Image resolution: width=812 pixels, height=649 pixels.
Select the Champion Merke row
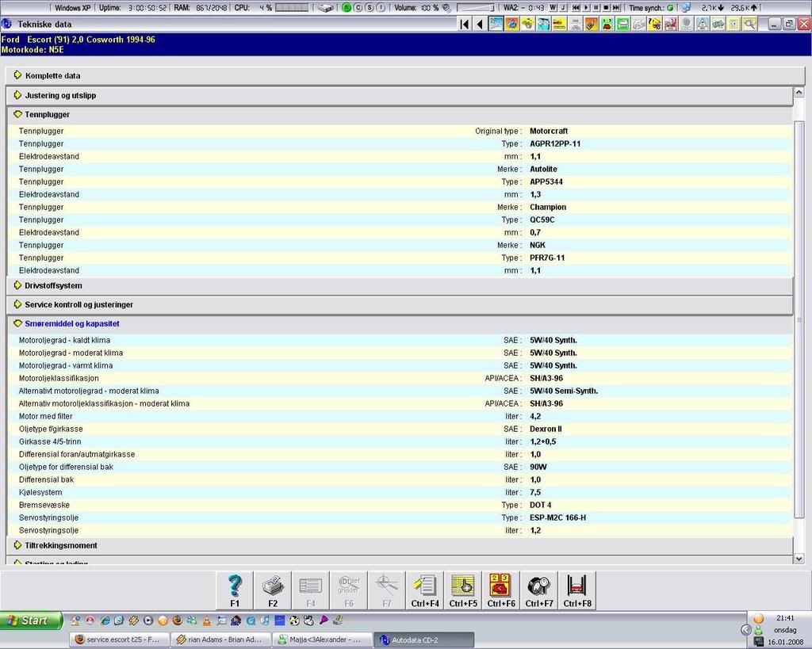(400, 207)
